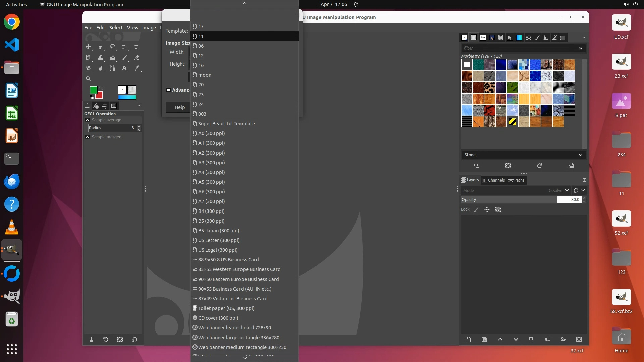The height and width of the screenshot is (362, 644).
Task: Select the Free Select lasso tool
Action: click(x=112, y=47)
